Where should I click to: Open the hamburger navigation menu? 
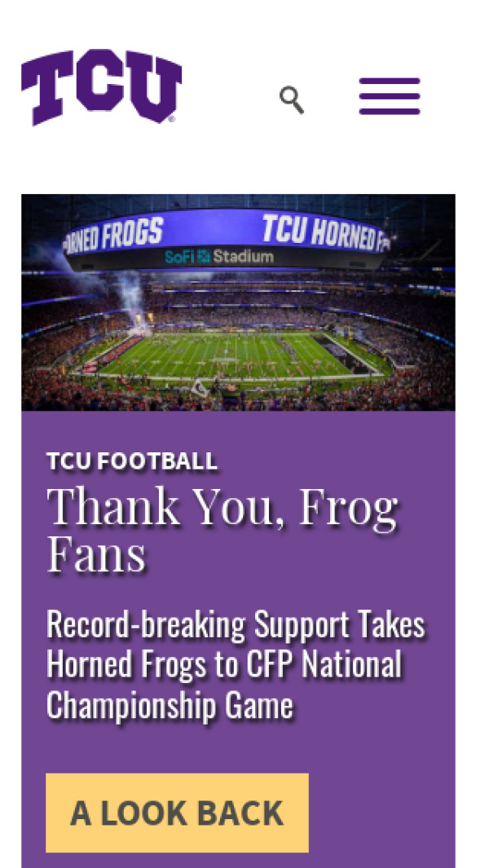pos(390,96)
